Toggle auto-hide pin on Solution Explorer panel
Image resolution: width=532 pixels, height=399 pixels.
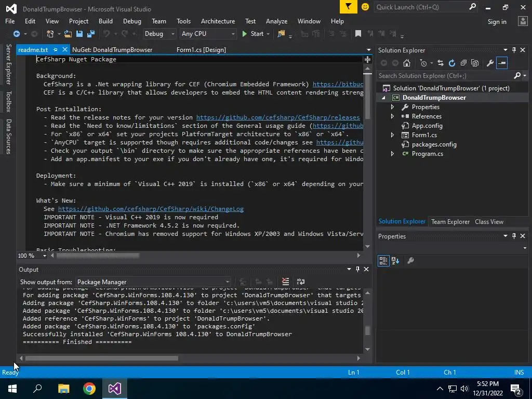point(514,50)
